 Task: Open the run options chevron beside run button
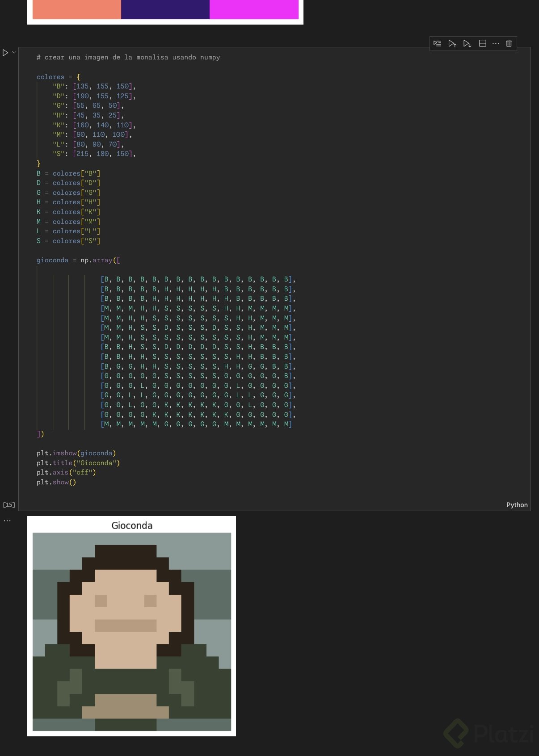coord(14,53)
